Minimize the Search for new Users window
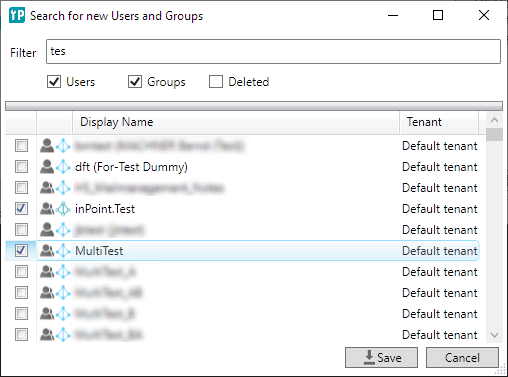Screen dimensions: 508x377 393,15
